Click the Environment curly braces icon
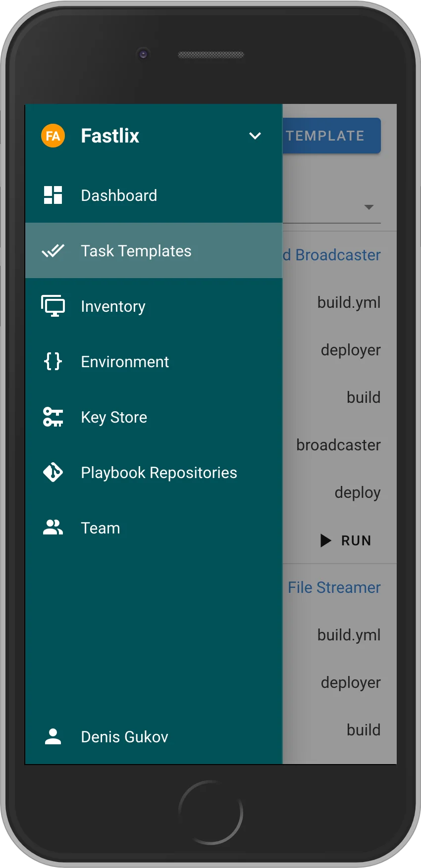This screenshot has height=868, width=421. pos(53,361)
